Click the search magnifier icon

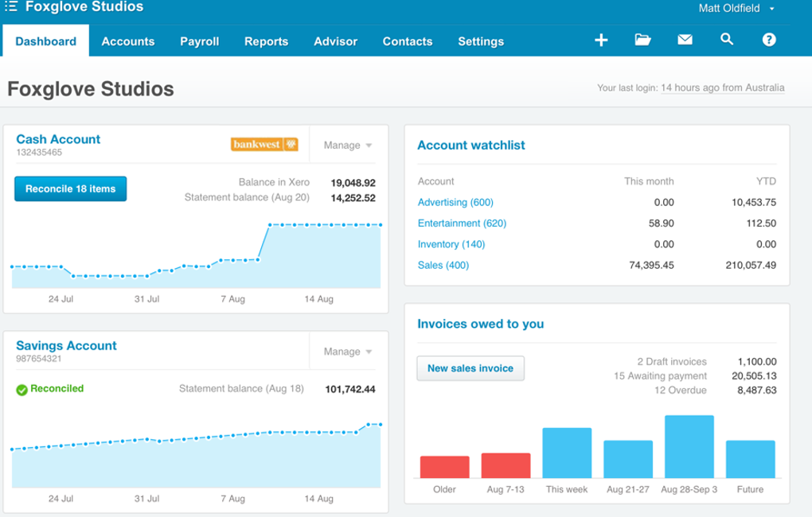click(726, 40)
